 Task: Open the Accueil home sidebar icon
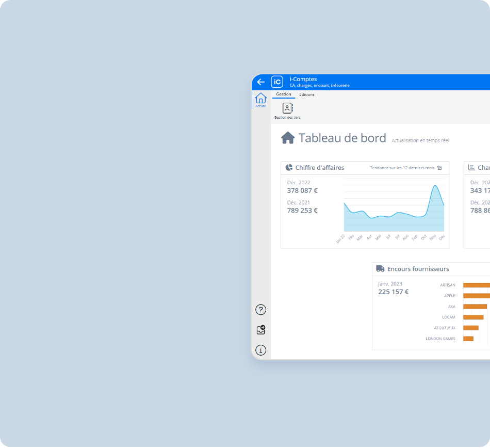point(260,99)
